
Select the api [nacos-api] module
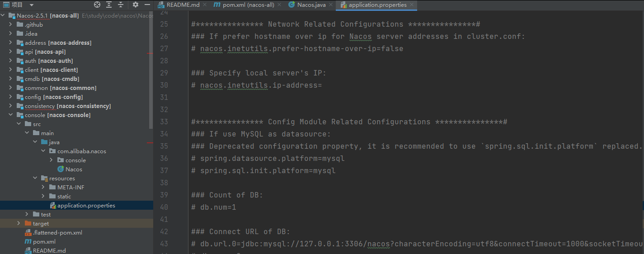pyautogui.click(x=45, y=52)
